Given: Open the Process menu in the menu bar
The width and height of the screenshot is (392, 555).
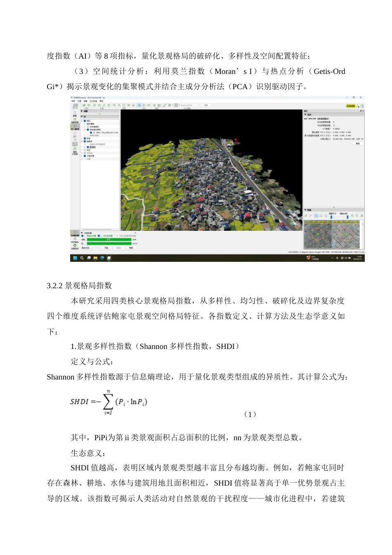Looking at the screenshot, I should coord(80,100).
